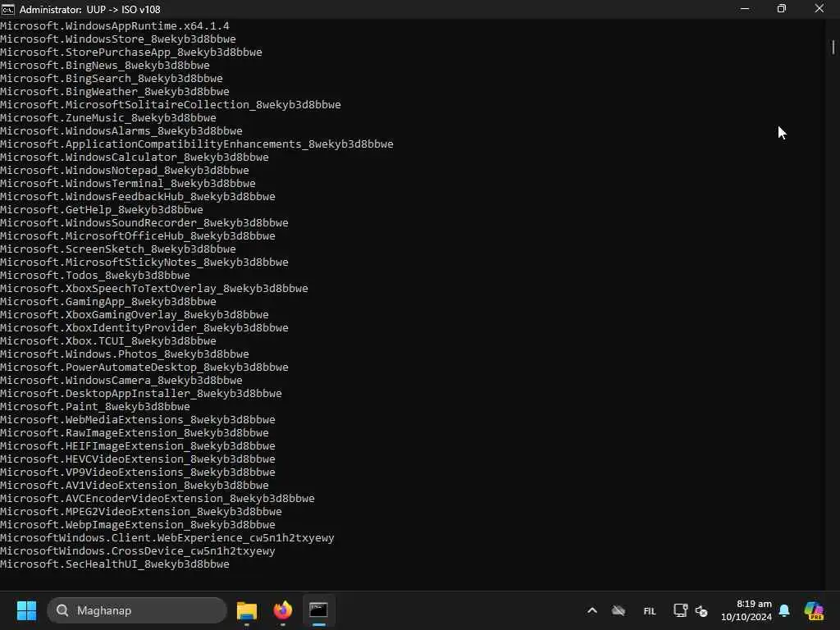840x630 pixels.
Task: Open the muted volume tray icon
Action: 701,610
